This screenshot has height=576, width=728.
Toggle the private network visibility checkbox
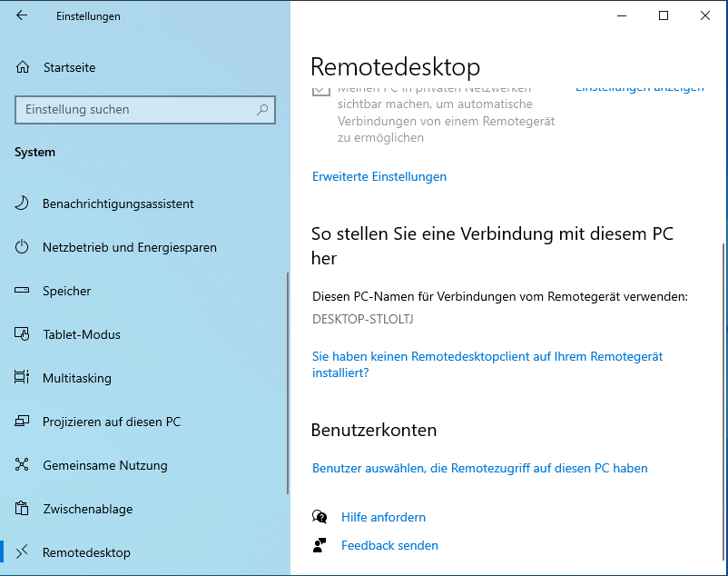point(320,90)
